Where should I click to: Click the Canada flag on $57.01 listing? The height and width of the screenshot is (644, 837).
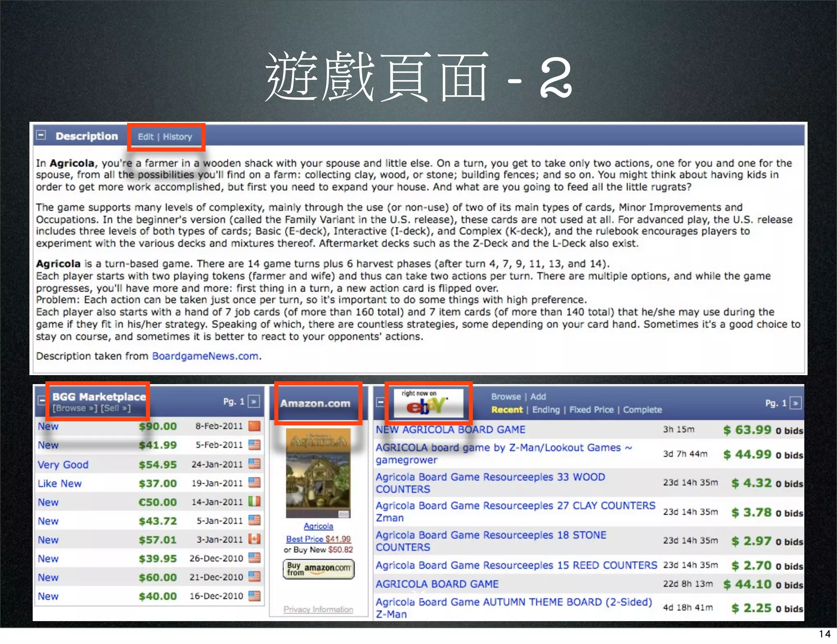(254, 539)
